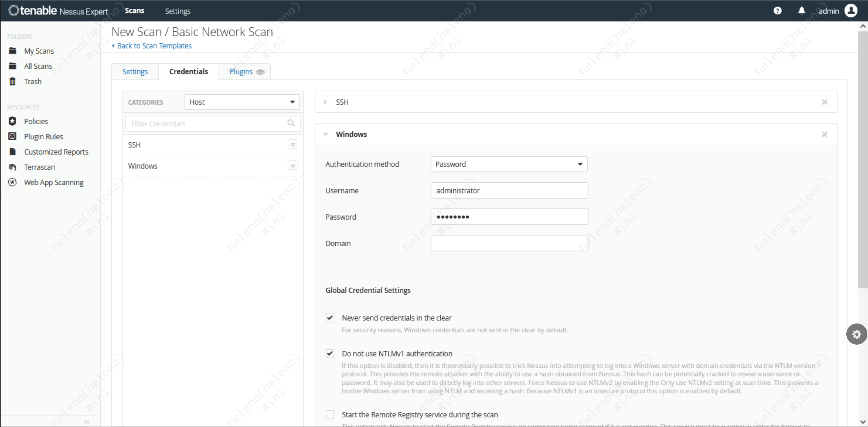868x427 pixels.
Task: Remove the SSH credential with X
Action: click(x=824, y=102)
